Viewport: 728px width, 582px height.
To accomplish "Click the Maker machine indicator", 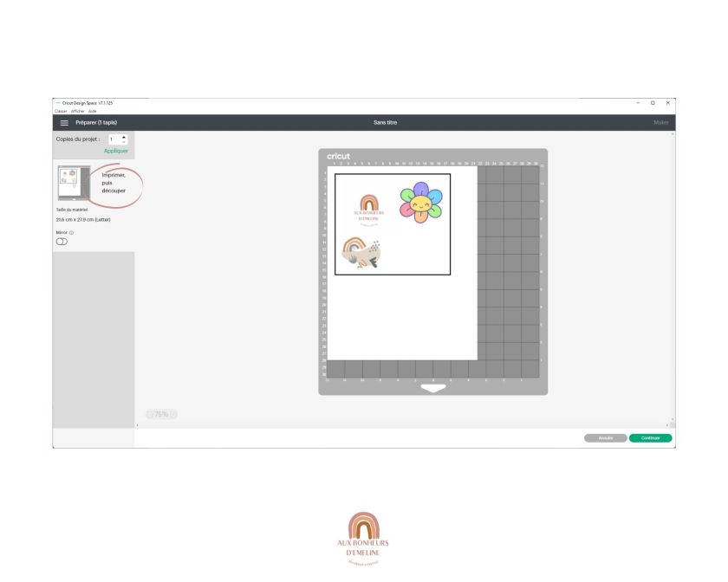I will point(660,122).
